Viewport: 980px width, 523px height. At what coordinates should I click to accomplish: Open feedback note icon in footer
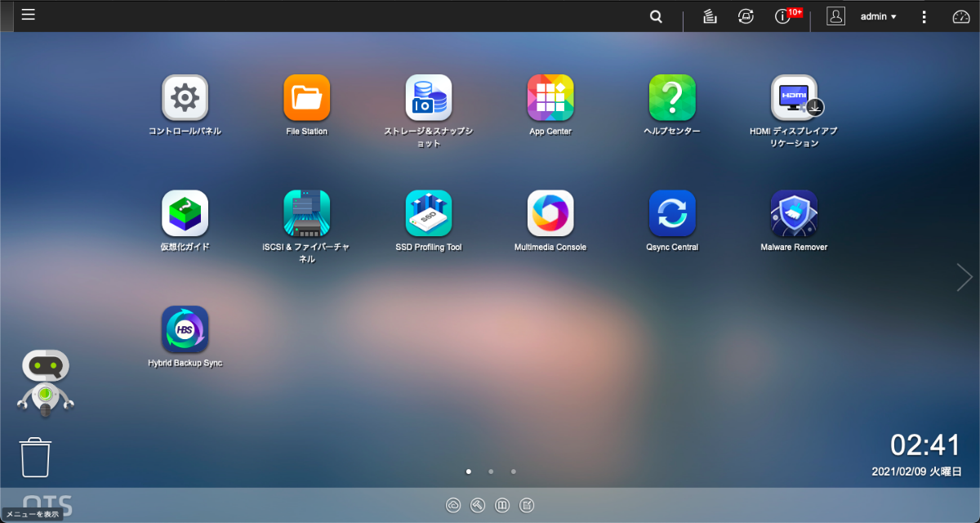(x=527, y=506)
